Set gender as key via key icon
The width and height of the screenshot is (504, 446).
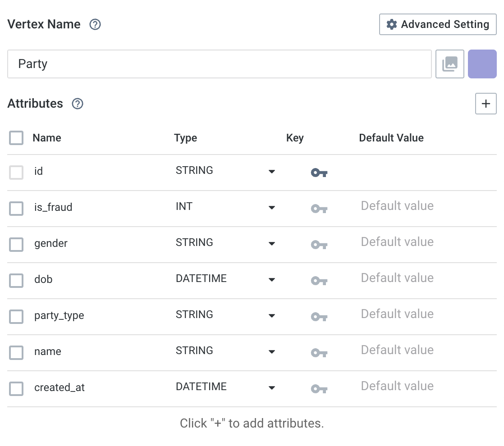point(319,245)
